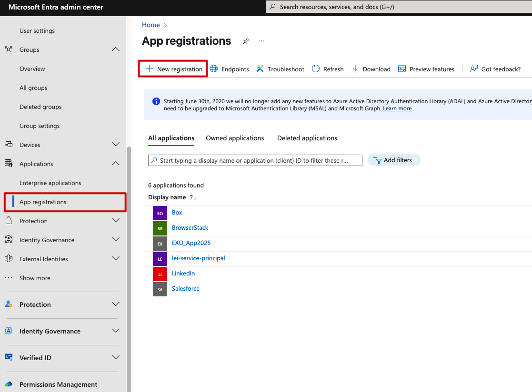Viewport: 532px width, 392px height.
Task: Click the Groups people icon in sidebar
Action: [9, 49]
